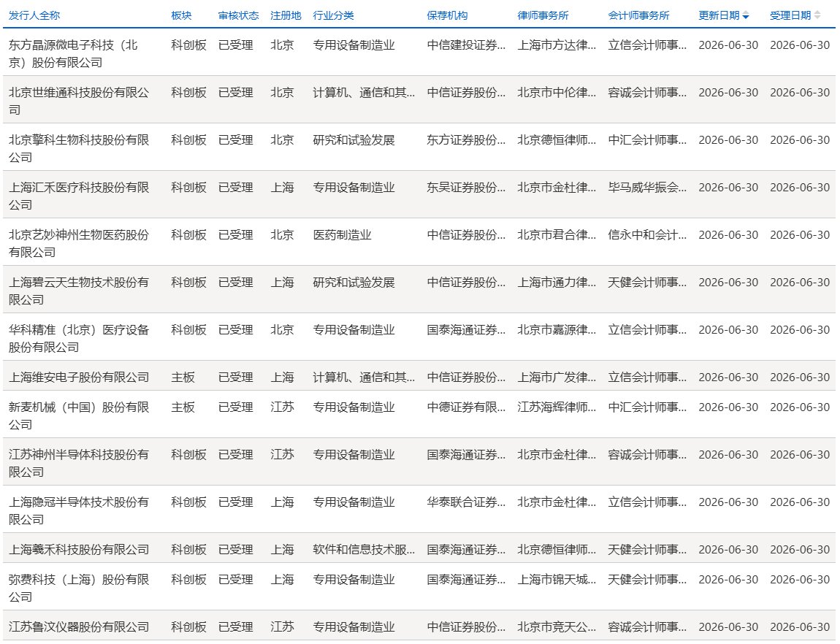This screenshot has height=644, width=840.
Task: Click the 会计师事务所 column header
Action: [x=638, y=15]
